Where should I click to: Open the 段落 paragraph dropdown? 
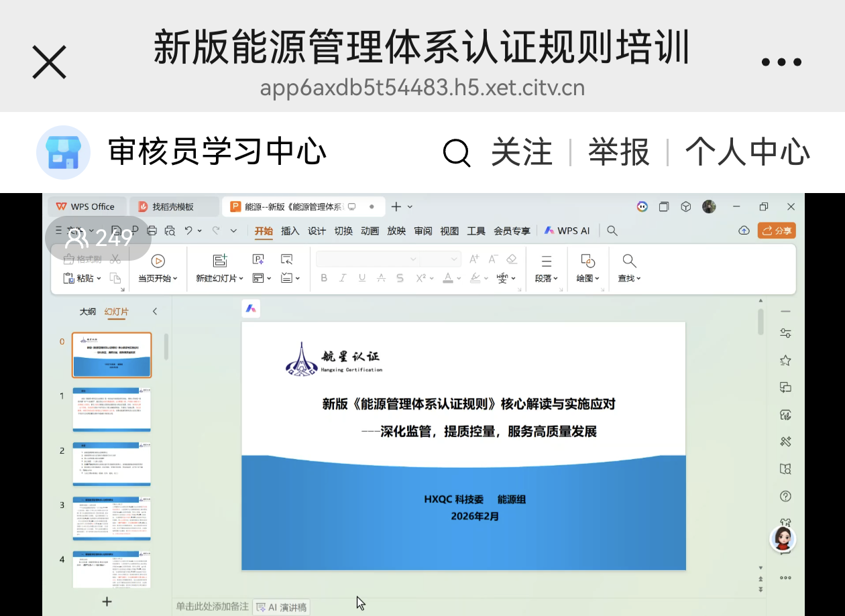tap(547, 278)
